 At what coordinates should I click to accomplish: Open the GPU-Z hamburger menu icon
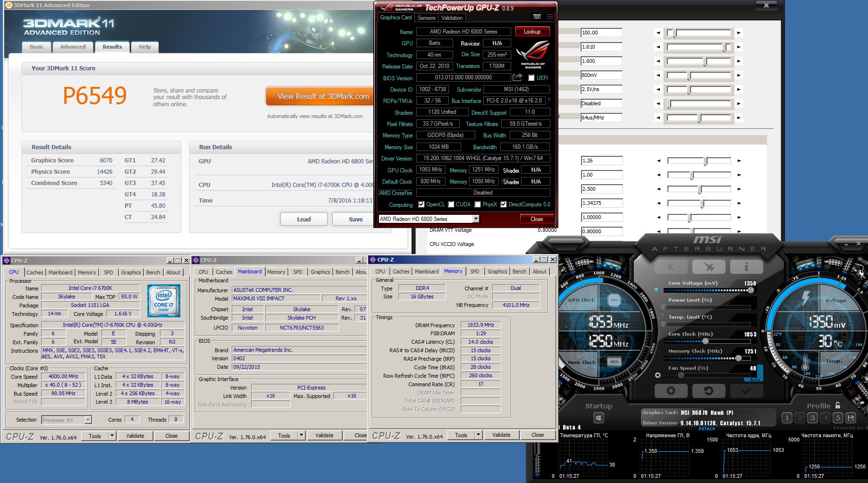pos(550,17)
